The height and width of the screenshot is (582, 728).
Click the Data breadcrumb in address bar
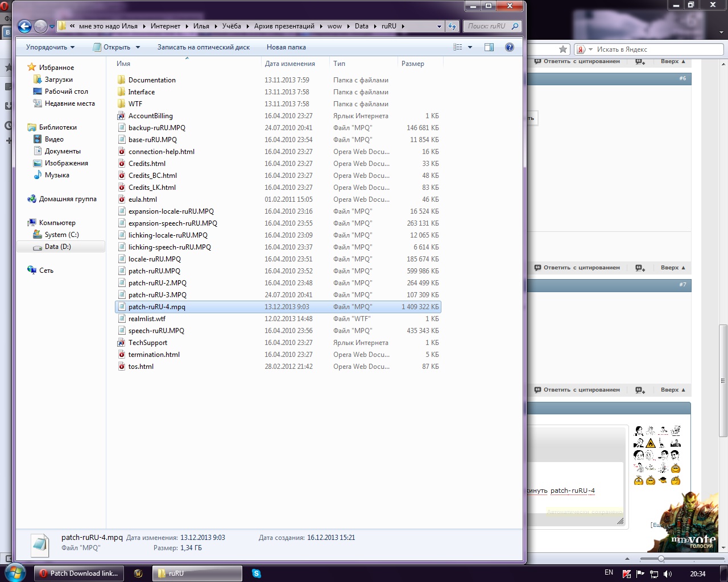click(x=361, y=26)
